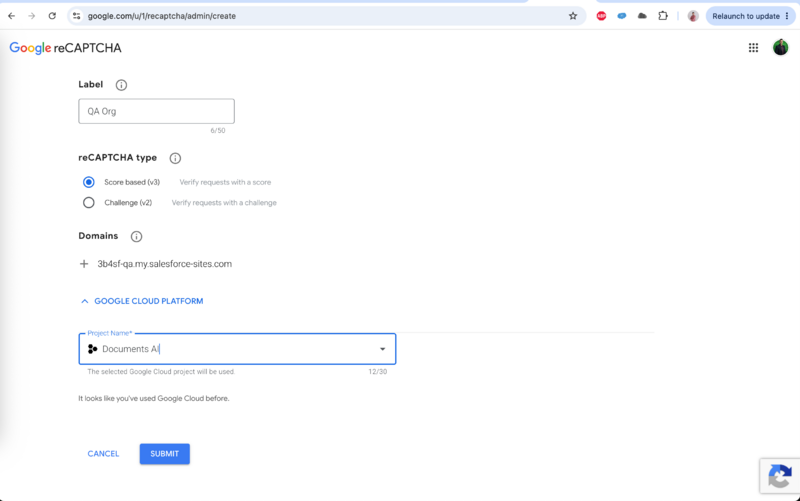Click the Label input field

pyautogui.click(x=156, y=111)
